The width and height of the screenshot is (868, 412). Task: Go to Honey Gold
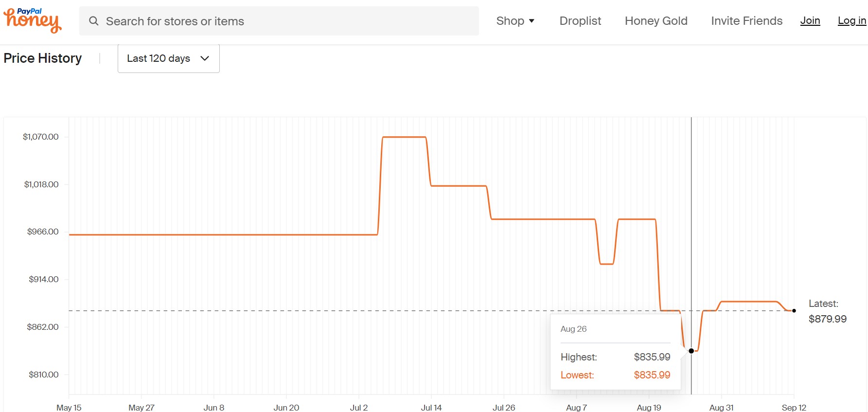click(x=656, y=21)
